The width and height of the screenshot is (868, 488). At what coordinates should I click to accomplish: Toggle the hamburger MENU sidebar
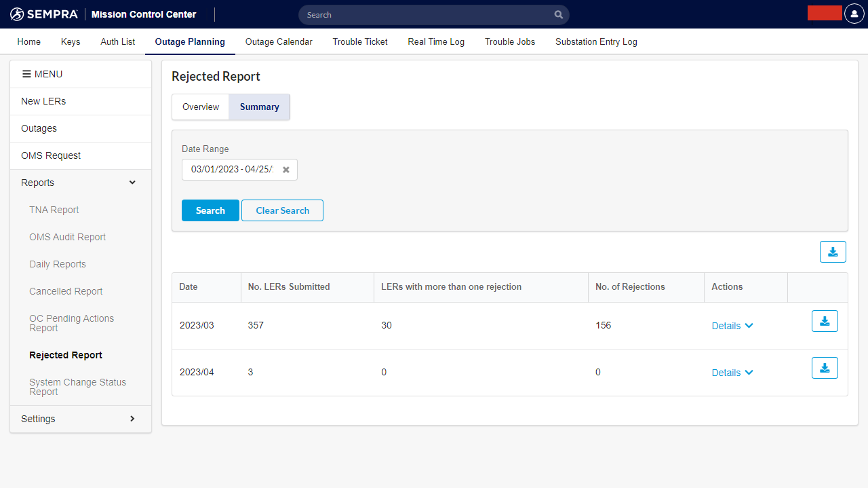[42, 74]
